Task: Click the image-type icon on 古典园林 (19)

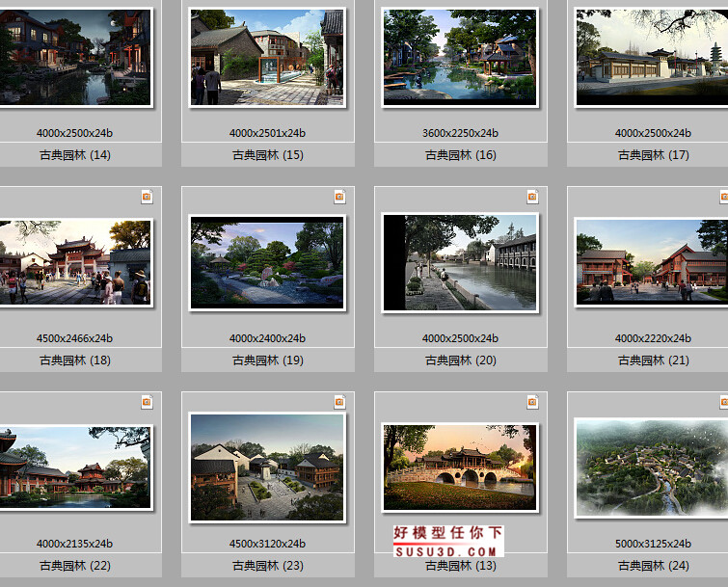Action: coord(339,197)
